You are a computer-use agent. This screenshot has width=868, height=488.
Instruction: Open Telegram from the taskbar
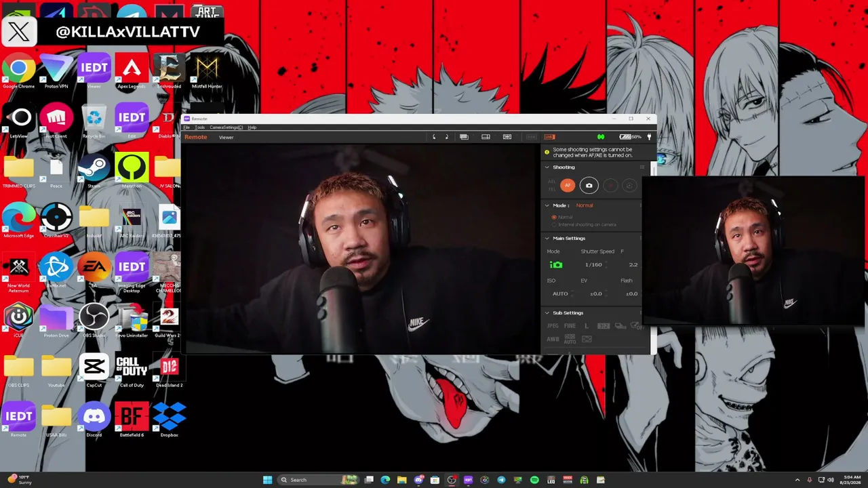click(x=501, y=480)
